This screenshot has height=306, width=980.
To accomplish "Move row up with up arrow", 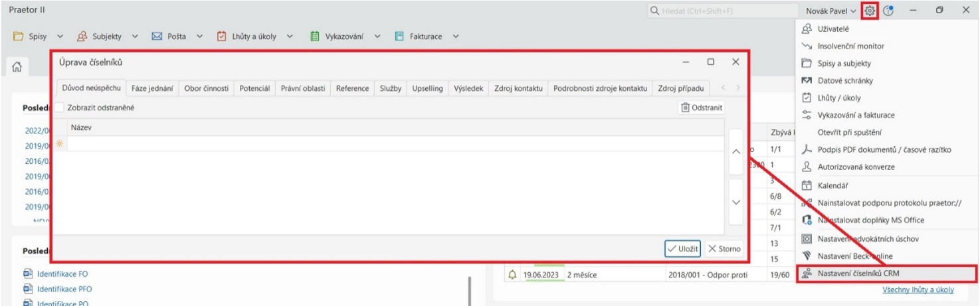I will point(735,151).
